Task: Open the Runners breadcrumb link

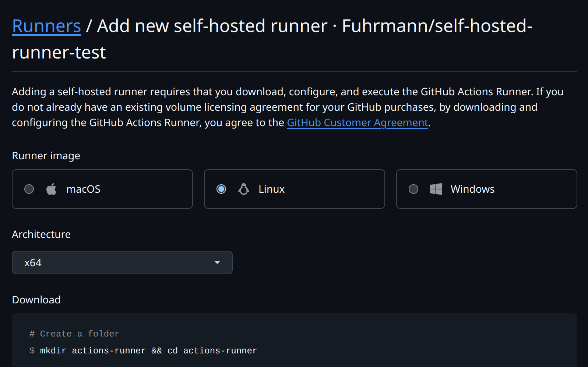Action: [x=46, y=26]
